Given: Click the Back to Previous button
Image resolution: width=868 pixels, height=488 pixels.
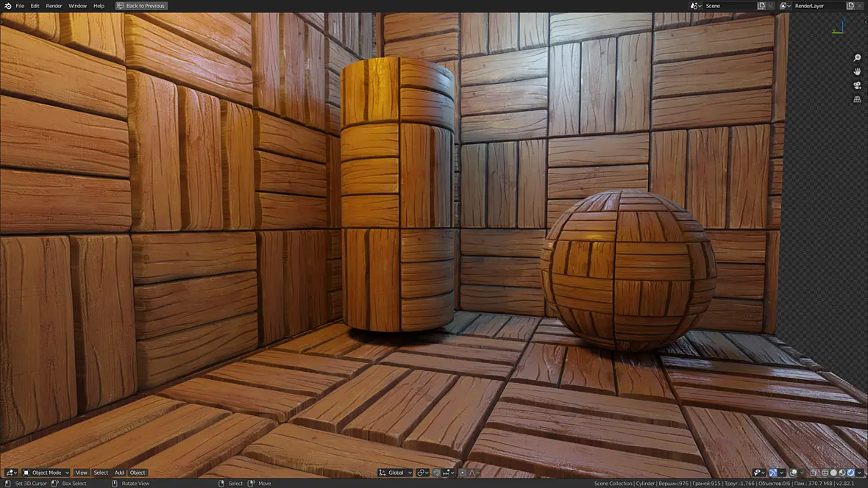Looking at the screenshot, I should (x=140, y=6).
